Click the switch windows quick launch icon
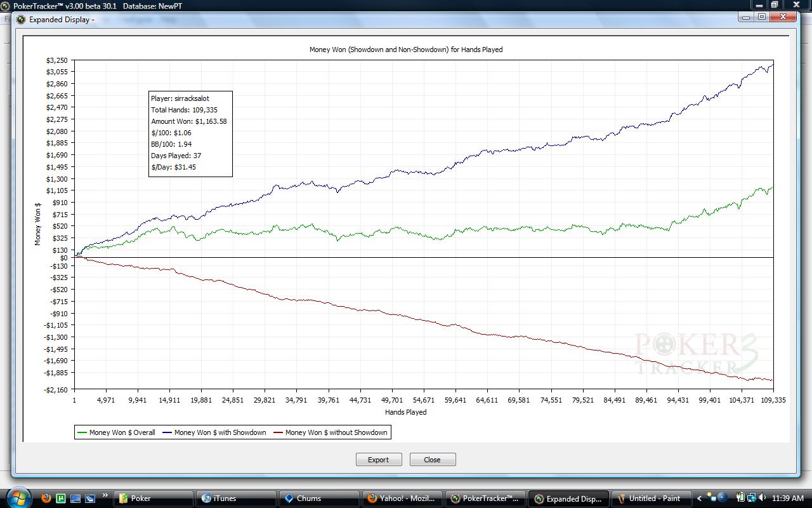 coord(90,498)
